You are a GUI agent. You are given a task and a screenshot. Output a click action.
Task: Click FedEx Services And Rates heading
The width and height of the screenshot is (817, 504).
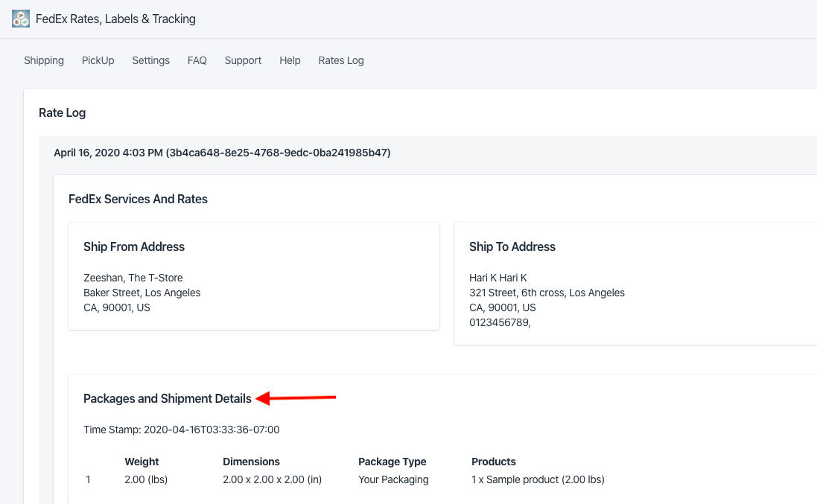(138, 199)
